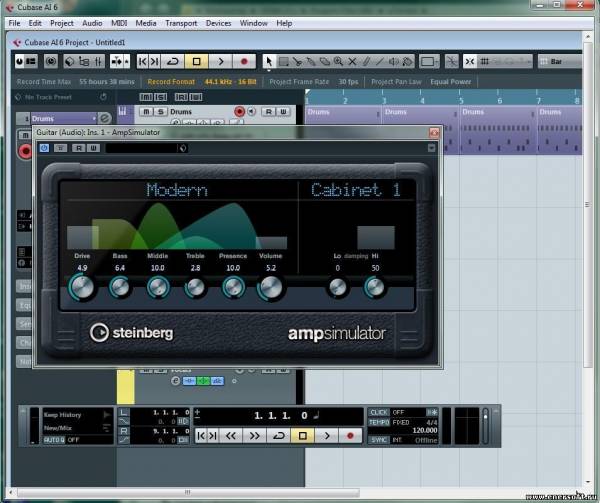Open the Mixer from the toolbar

[98, 61]
